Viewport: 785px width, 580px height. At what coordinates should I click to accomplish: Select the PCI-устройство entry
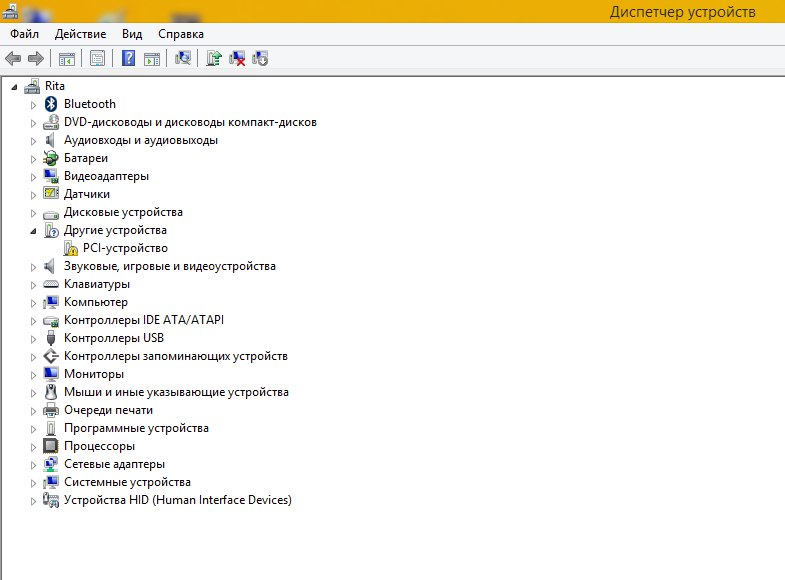coord(125,248)
